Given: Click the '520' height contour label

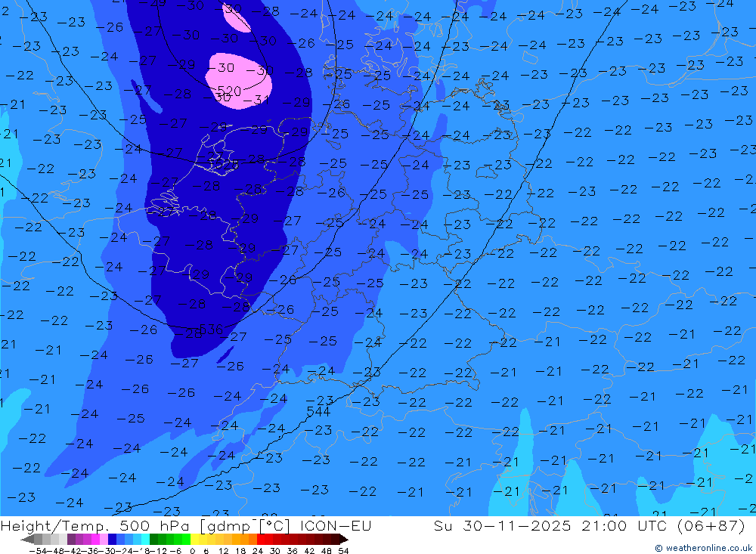Looking at the screenshot, I should tap(229, 91).
